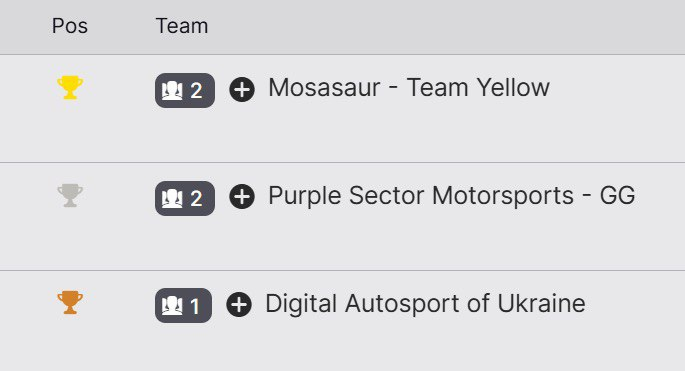Open the Digital Autosport of Ukraine name
The width and height of the screenshot is (685, 371).
[425, 303]
